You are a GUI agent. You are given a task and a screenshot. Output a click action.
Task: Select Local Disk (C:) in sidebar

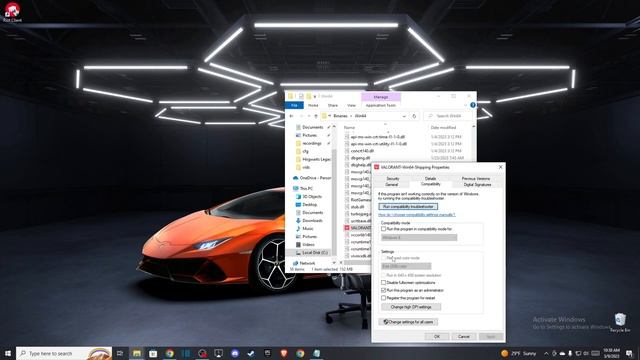coord(311,253)
